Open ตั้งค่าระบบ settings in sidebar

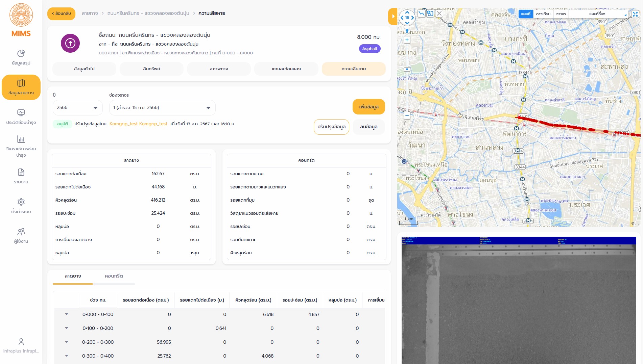(21, 206)
